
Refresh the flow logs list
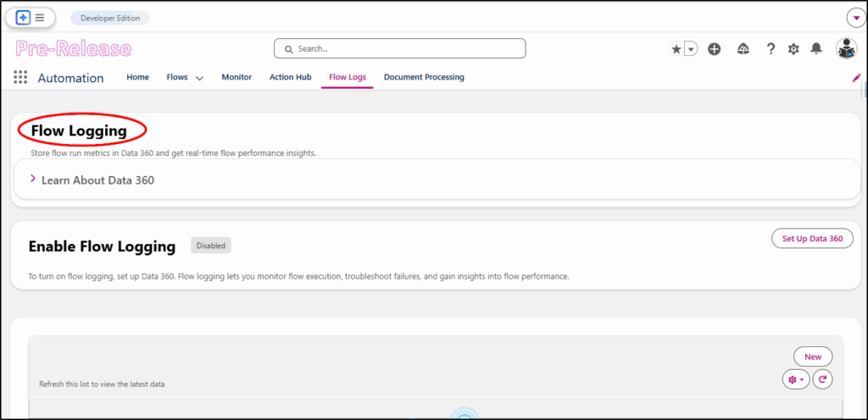point(822,380)
